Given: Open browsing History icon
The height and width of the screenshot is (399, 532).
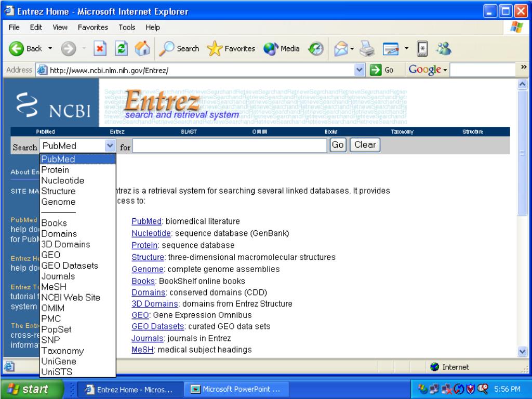Looking at the screenshot, I should coord(315,49).
